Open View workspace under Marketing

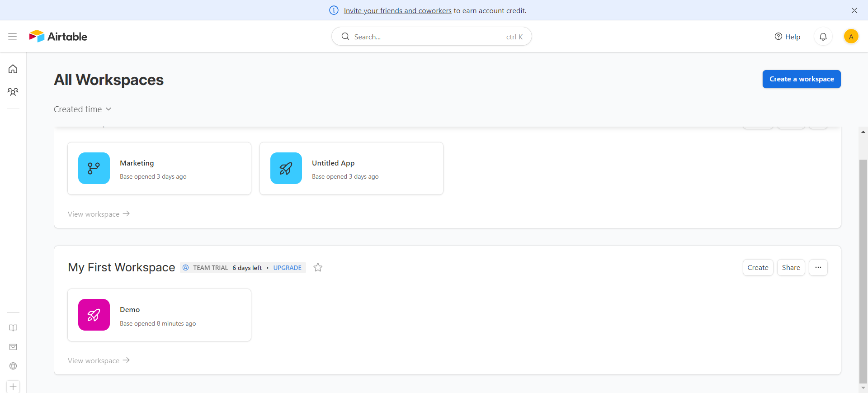pyautogui.click(x=99, y=214)
